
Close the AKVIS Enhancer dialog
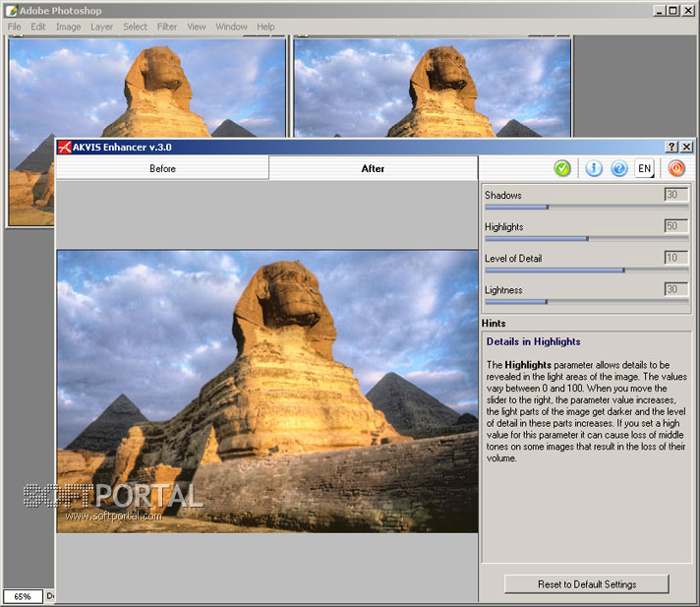click(687, 147)
